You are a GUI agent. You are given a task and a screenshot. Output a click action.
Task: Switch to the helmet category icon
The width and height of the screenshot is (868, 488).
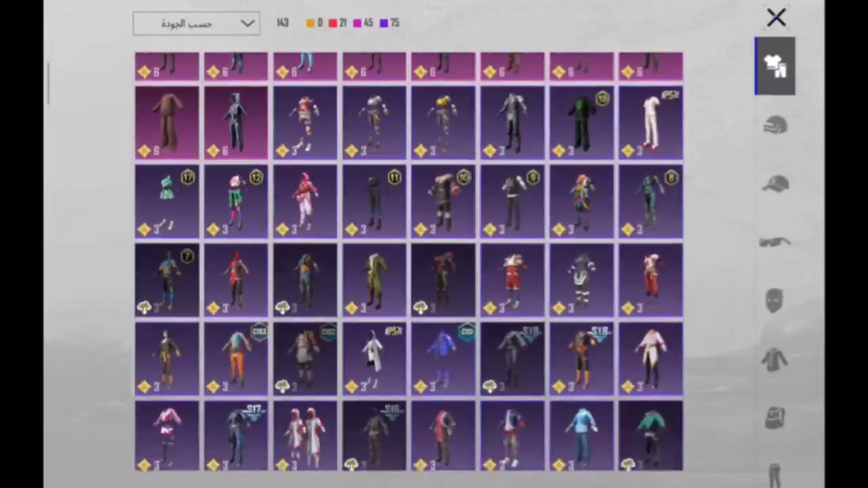click(x=775, y=125)
